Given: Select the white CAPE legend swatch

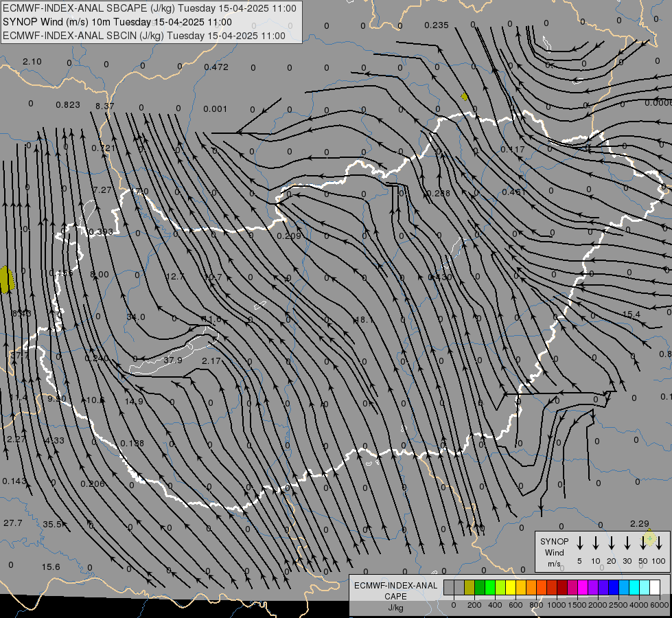Looking at the screenshot, I should [654, 588].
